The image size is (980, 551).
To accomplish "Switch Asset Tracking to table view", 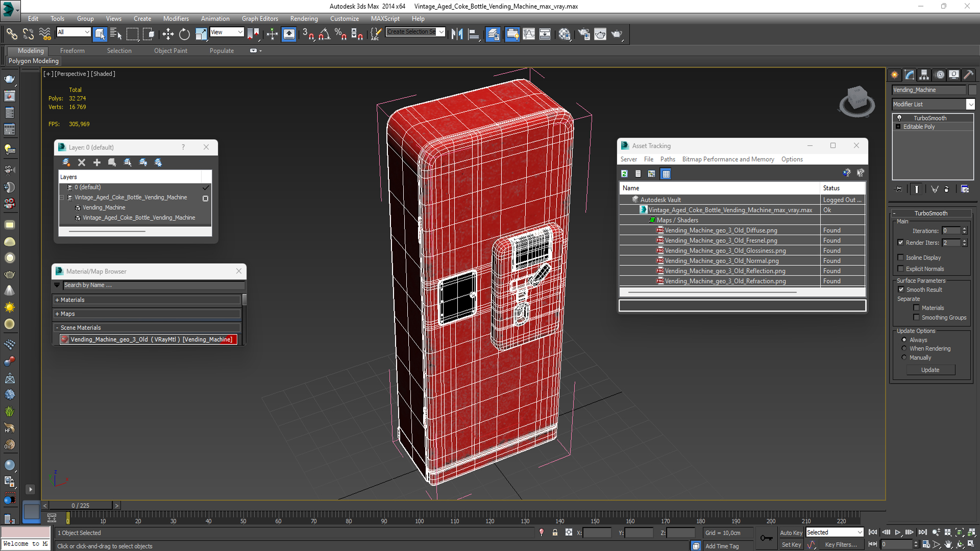I will coord(666,174).
